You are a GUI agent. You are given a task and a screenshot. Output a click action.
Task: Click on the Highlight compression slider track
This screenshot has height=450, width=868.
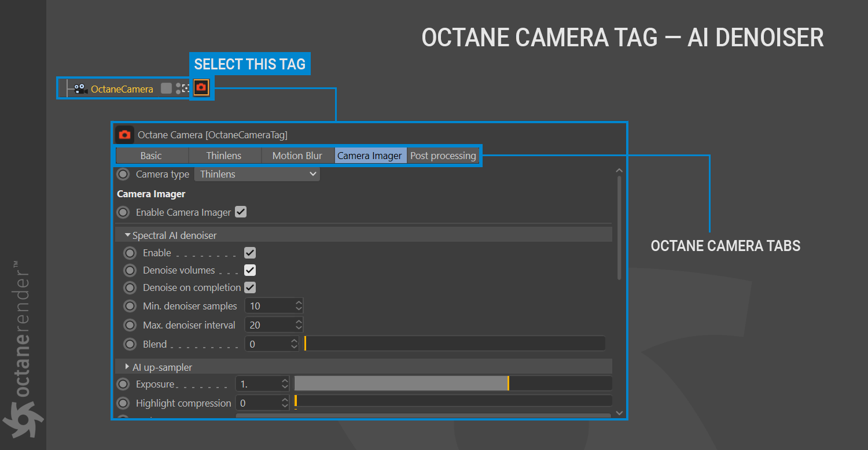pos(453,401)
